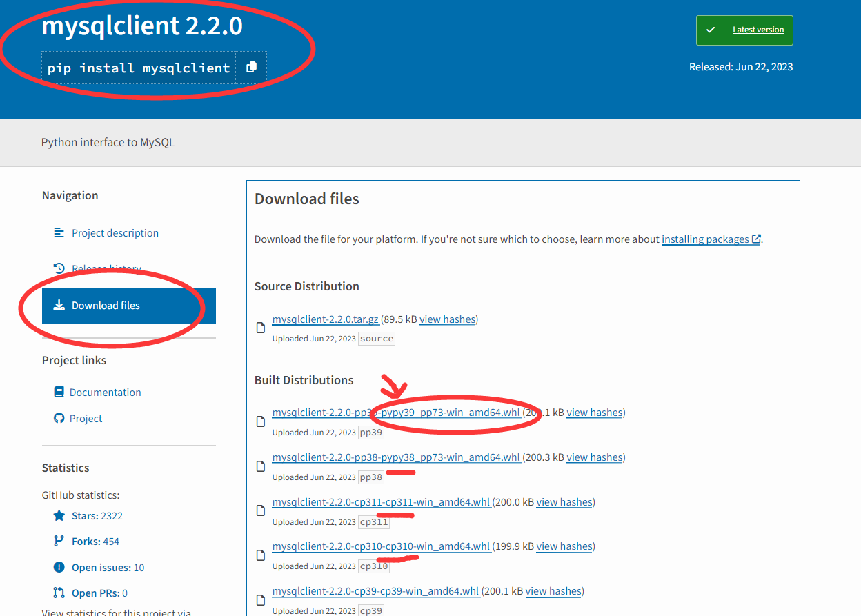Click the pp39 tag under the first wheel
This screenshot has width=861, height=616.
point(370,432)
